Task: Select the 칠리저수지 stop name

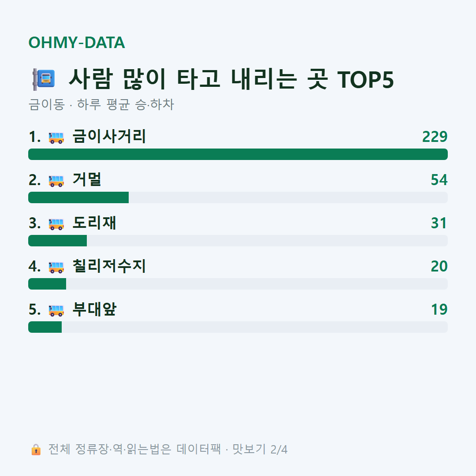Action: click(x=109, y=266)
